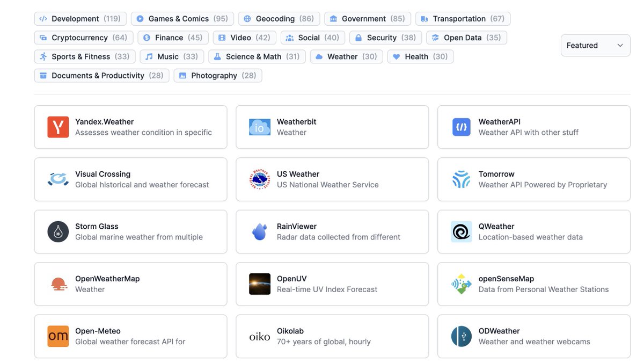Viewport: 644px width, 363px height.
Task: Open the Tomorrow title link
Action: point(496,174)
